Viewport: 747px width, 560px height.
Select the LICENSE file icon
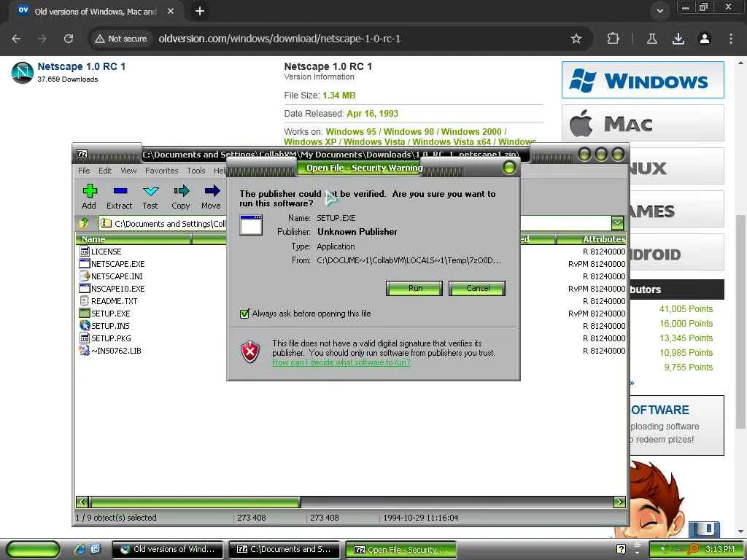click(x=85, y=252)
